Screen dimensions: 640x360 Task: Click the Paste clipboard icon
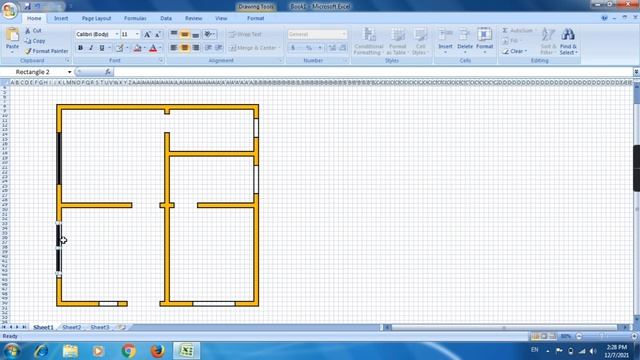[12, 35]
